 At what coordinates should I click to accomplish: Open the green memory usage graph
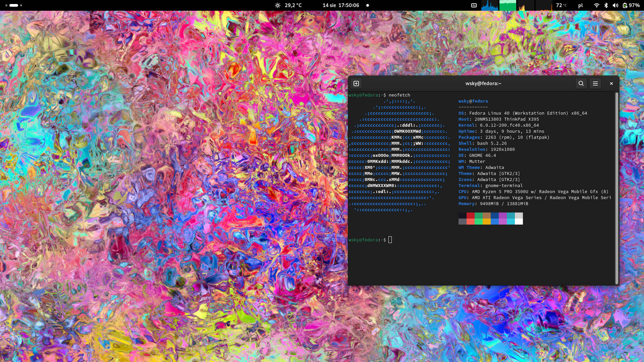coord(507,5)
